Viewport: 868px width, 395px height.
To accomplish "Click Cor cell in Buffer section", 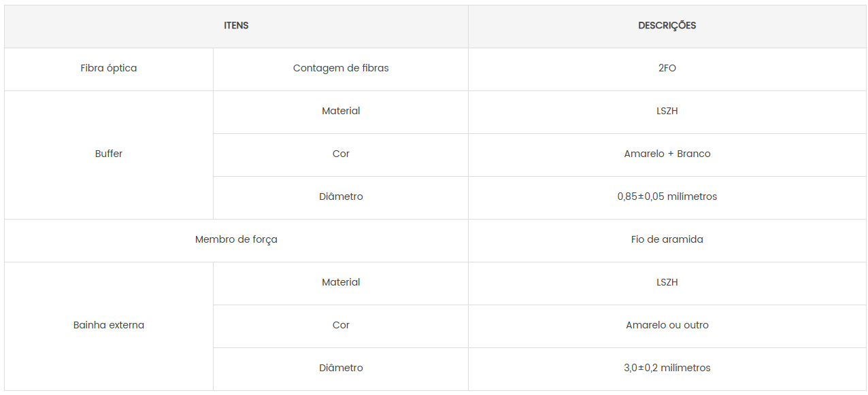I will 341,154.
